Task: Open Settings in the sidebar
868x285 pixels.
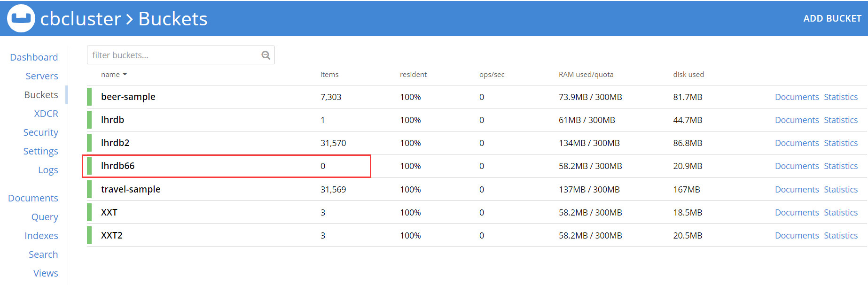Action: pyautogui.click(x=41, y=151)
